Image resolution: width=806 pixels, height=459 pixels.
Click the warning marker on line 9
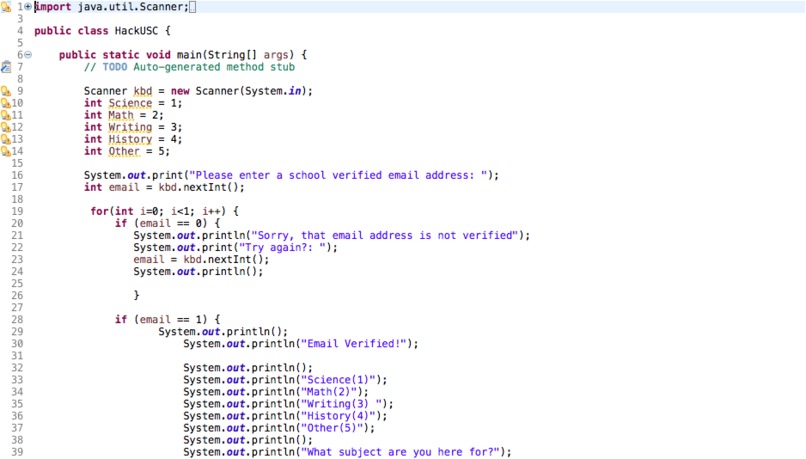pyautogui.click(x=6, y=91)
